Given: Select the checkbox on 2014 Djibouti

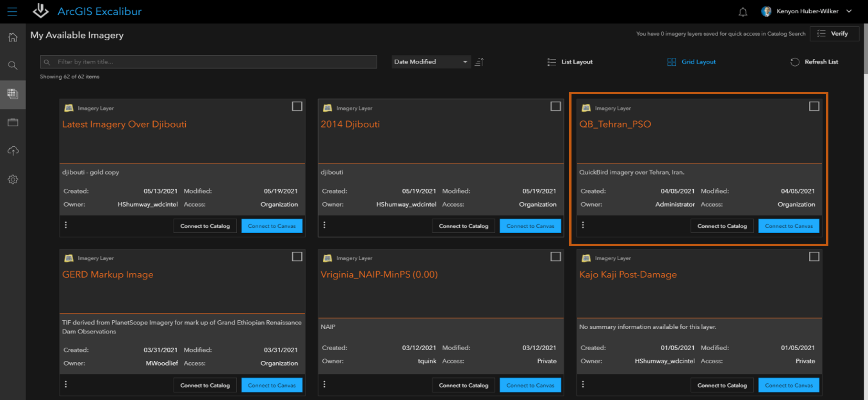Looking at the screenshot, I should [x=555, y=106].
